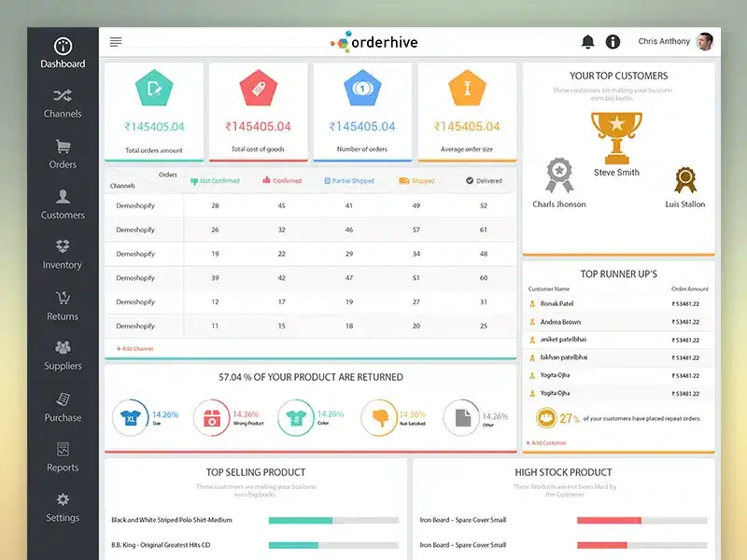Click the blue Number of orders icon
Viewport: 747px width, 560px height.
pos(362,88)
